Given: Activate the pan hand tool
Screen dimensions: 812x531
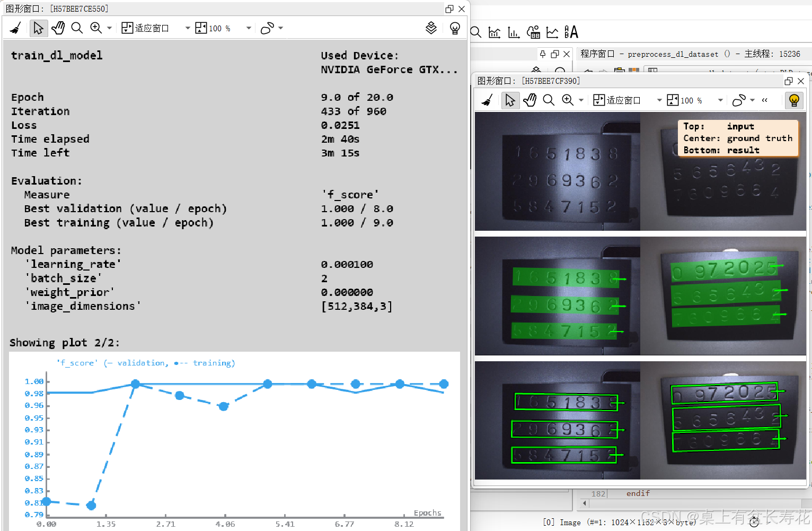Looking at the screenshot, I should (x=58, y=28).
